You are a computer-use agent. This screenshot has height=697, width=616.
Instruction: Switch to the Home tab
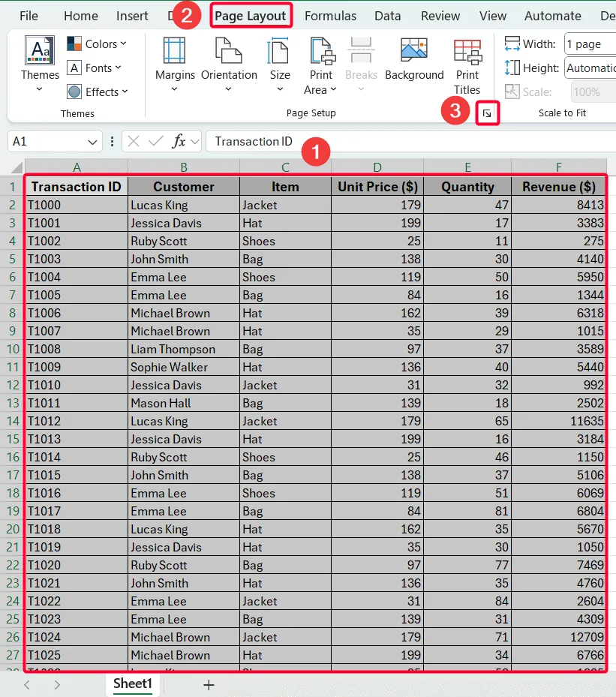81,16
